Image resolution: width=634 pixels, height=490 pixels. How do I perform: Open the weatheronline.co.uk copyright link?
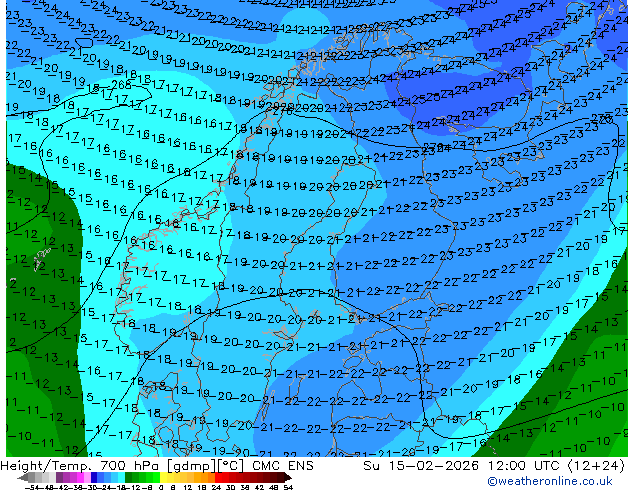tap(549, 481)
